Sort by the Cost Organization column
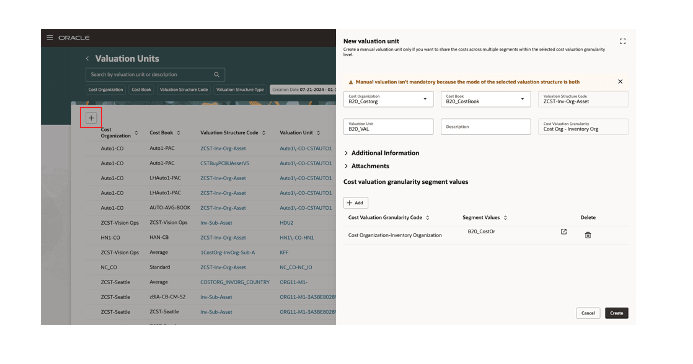The height and width of the screenshot is (364, 693). (136, 133)
